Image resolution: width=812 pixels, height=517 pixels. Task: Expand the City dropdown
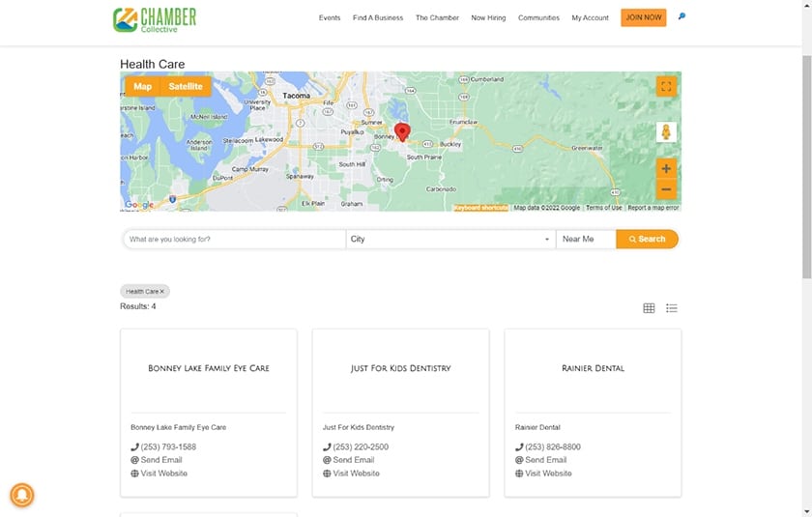click(450, 239)
